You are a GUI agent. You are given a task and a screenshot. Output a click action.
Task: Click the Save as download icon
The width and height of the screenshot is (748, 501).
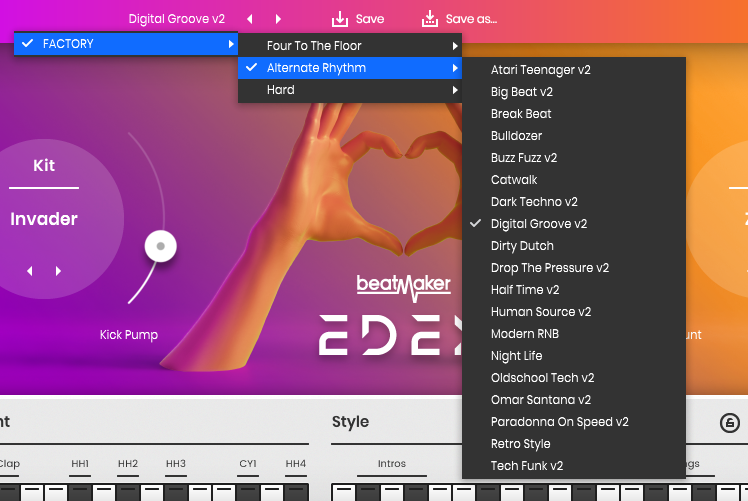[429, 19]
